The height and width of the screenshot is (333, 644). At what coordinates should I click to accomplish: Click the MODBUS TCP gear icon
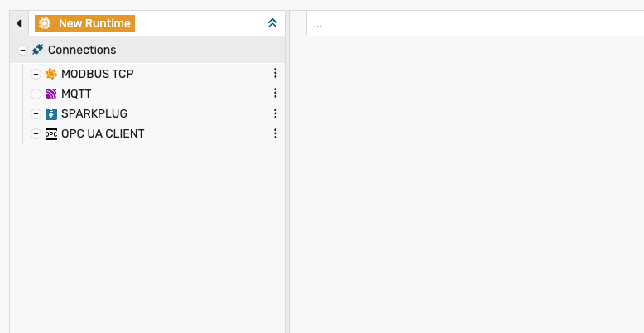[51, 74]
